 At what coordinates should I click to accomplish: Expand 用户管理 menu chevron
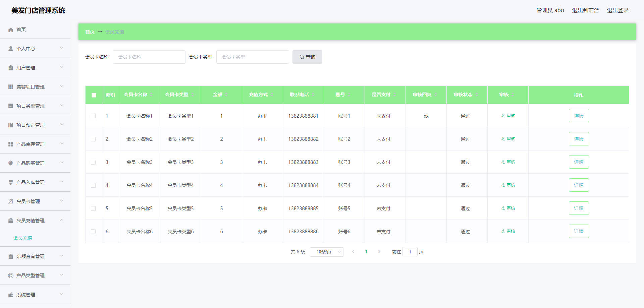click(x=62, y=67)
